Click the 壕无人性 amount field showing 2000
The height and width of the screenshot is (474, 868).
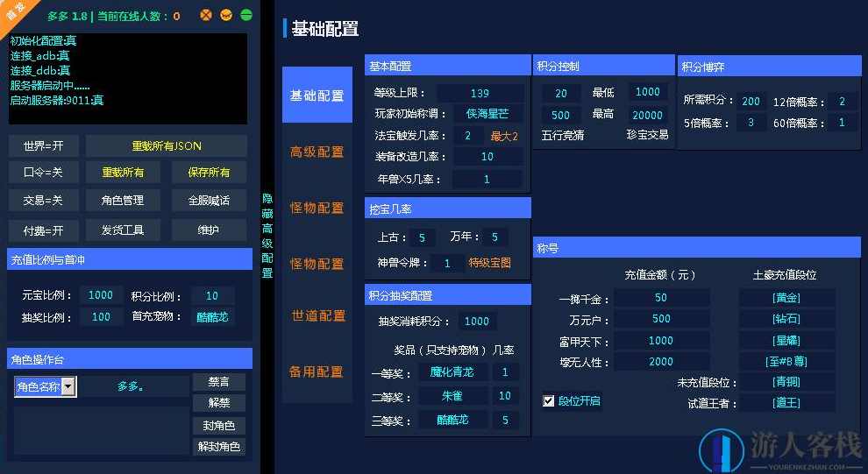(x=661, y=361)
